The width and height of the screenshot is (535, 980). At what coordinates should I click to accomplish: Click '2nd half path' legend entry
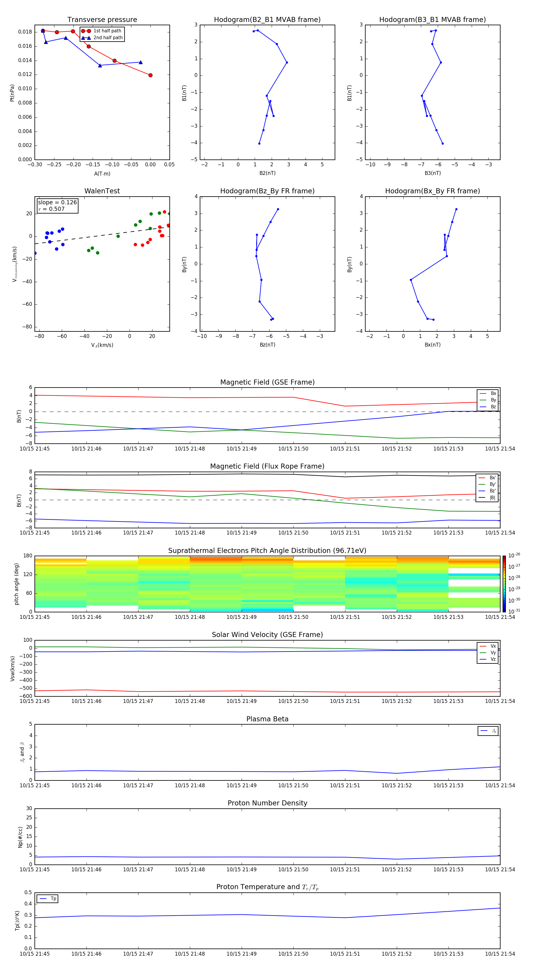(x=102, y=38)
